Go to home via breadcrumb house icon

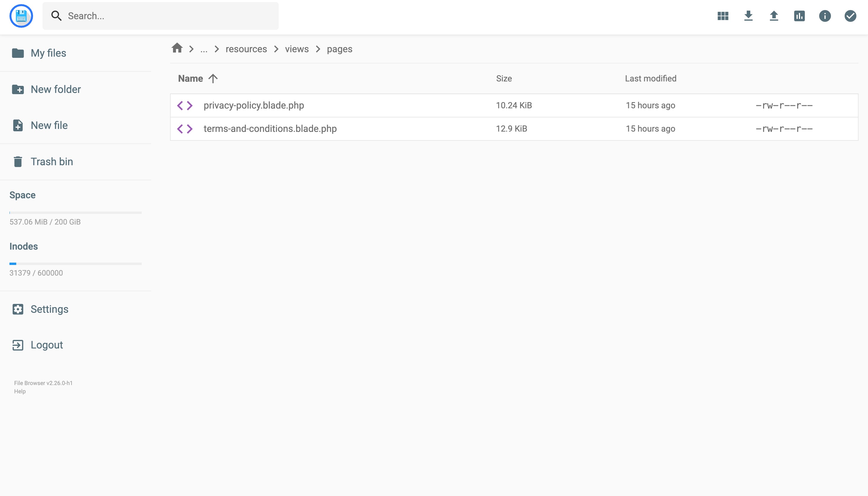click(177, 48)
